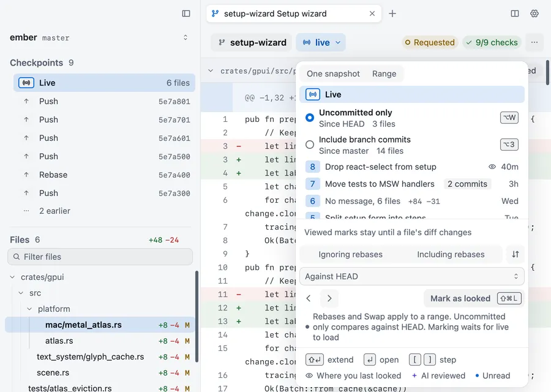Image resolution: width=551 pixels, height=392 pixels.
Task: Click the Requested status badge
Action: pyautogui.click(x=430, y=42)
